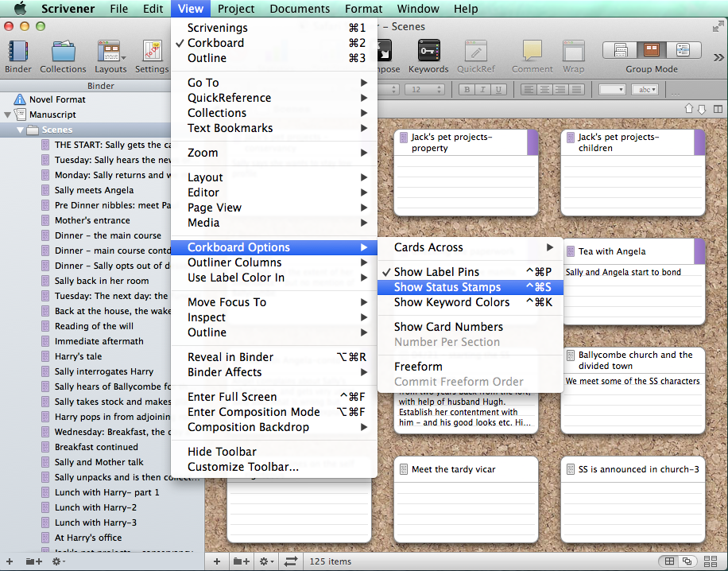This screenshot has width=728, height=571.
Task: Open the Keywords panel icon
Action: pyautogui.click(x=428, y=51)
